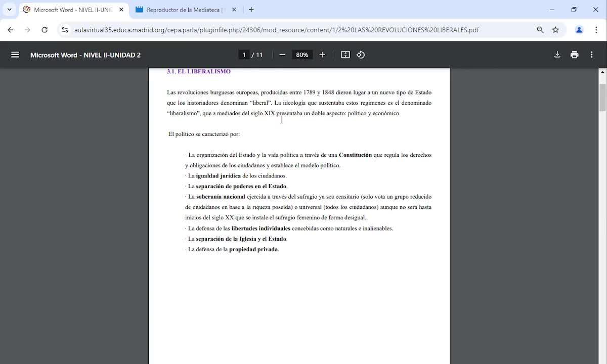Click the Fit to page icon
Image resolution: width=607 pixels, height=364 pixels.
tap(345, 55)
